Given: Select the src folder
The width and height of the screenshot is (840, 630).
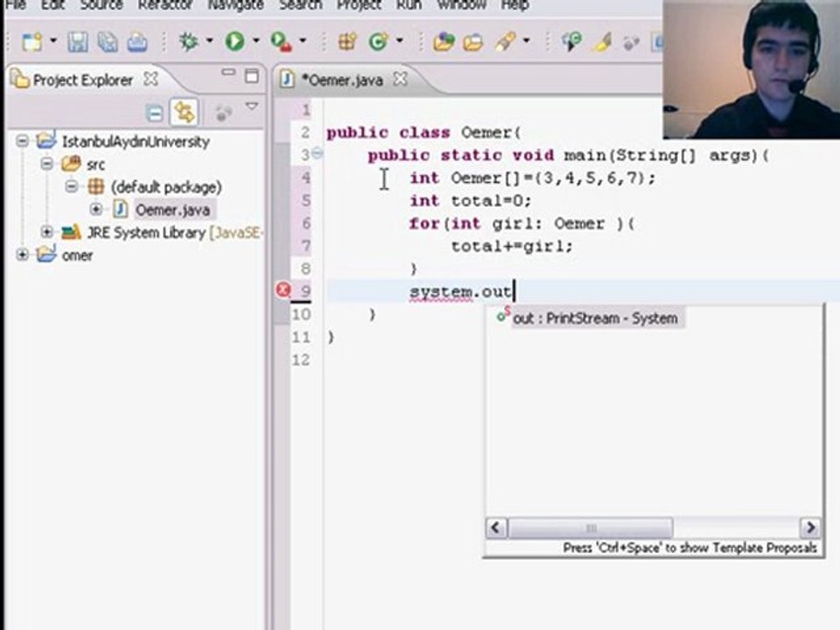Looking at the screenshot, I should coord(96,164).
